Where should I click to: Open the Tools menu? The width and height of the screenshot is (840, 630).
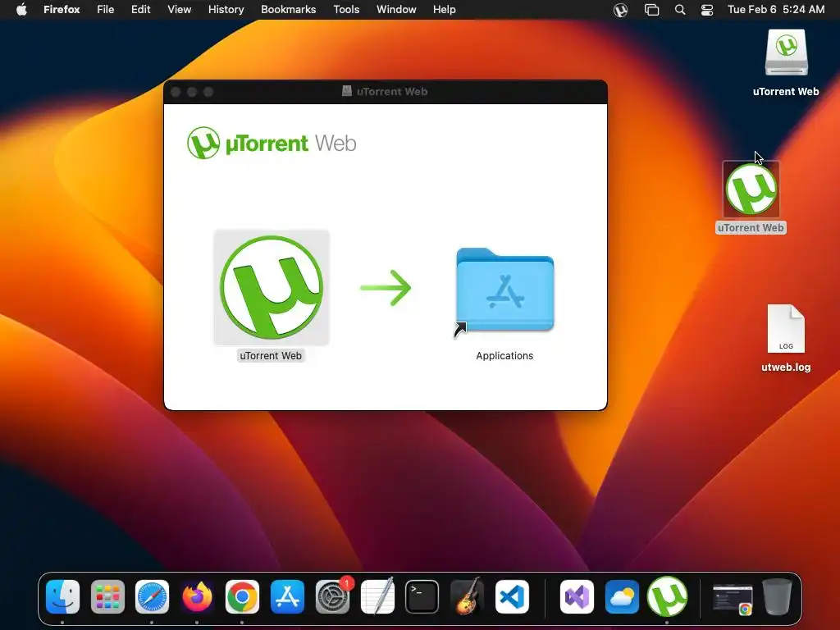(346, 10)
